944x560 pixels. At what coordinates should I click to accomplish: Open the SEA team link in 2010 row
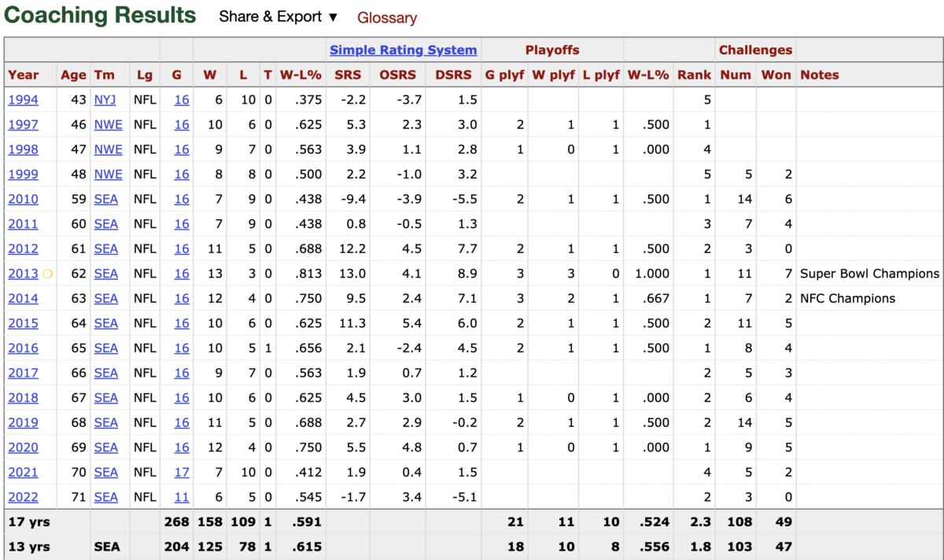click(105, 199)
